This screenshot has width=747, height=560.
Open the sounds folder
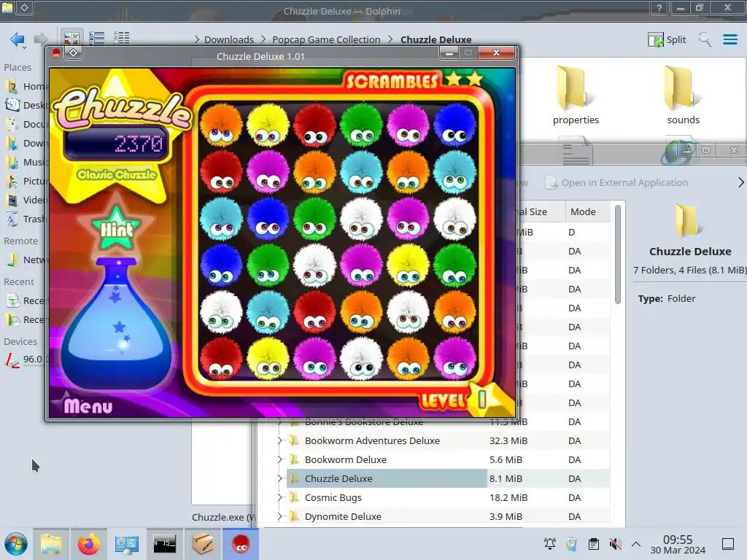pyautogui.click(x=683, y=96)
